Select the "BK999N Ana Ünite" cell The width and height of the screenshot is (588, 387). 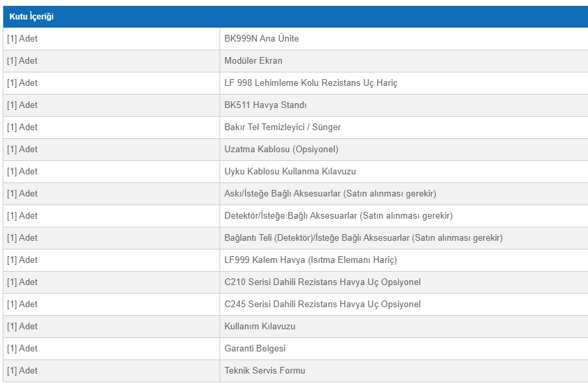pyautogui.click(x=261, y=39)
